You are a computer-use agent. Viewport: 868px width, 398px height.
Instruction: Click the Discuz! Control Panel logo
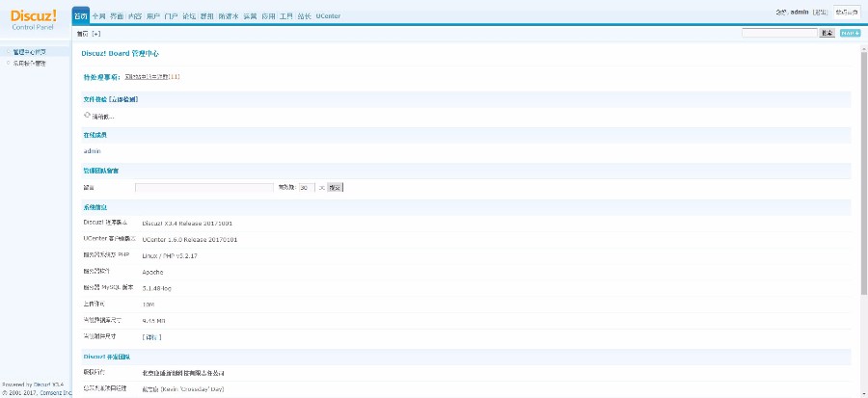pyautogui.click(x=34, y=18)
